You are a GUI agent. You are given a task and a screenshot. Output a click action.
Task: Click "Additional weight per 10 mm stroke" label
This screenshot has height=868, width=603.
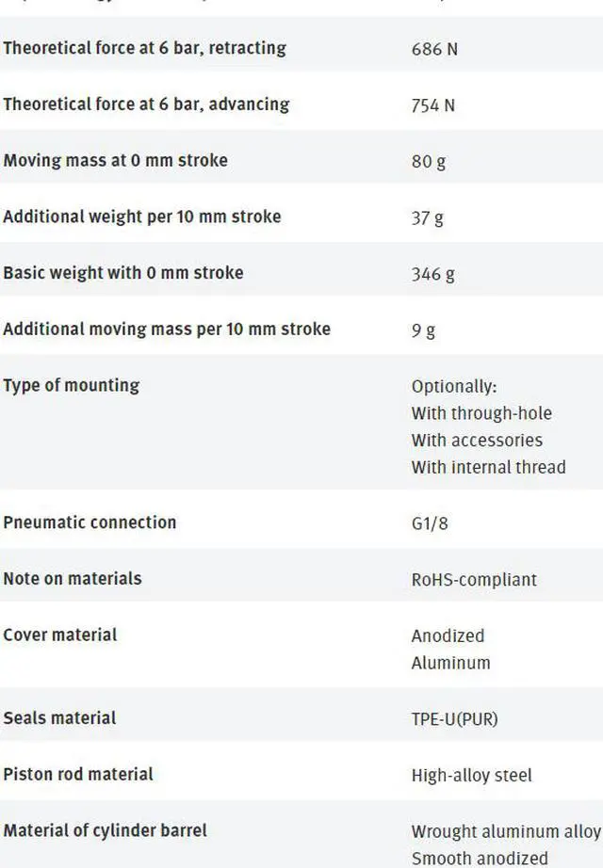click(x=141, y=217)
